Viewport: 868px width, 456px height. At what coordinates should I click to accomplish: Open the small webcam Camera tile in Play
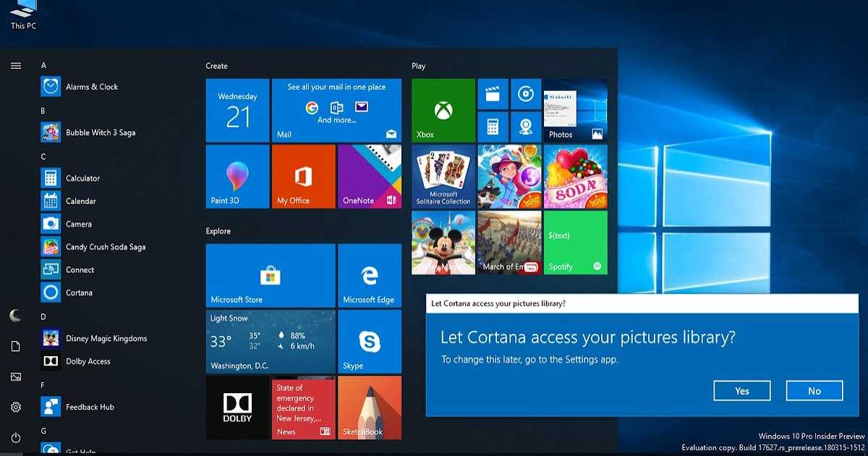pyautogui.click(x=526, y=127)
